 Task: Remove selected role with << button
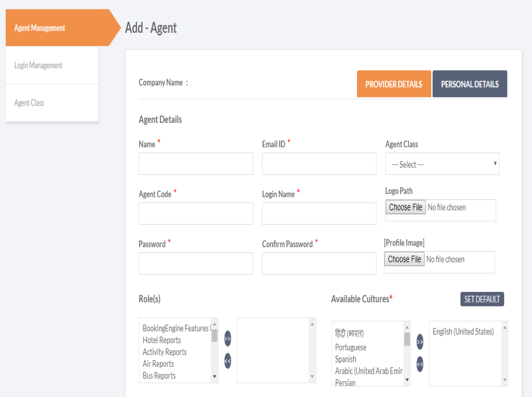click(x=227, y=361)
